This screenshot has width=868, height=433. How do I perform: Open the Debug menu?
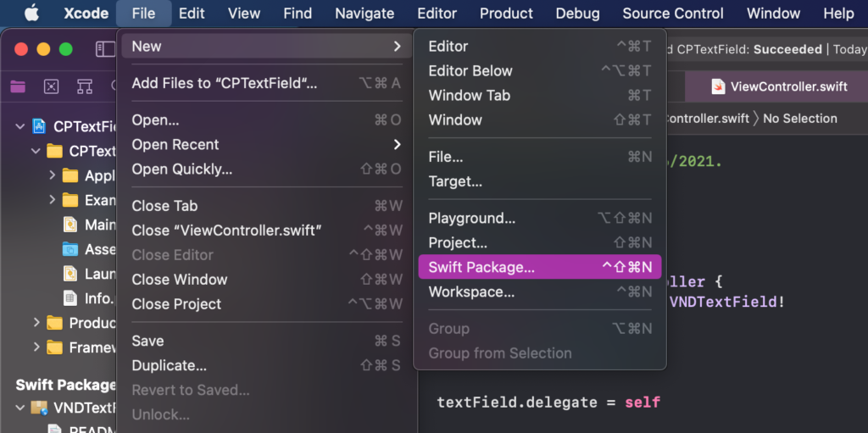(578, 14)
